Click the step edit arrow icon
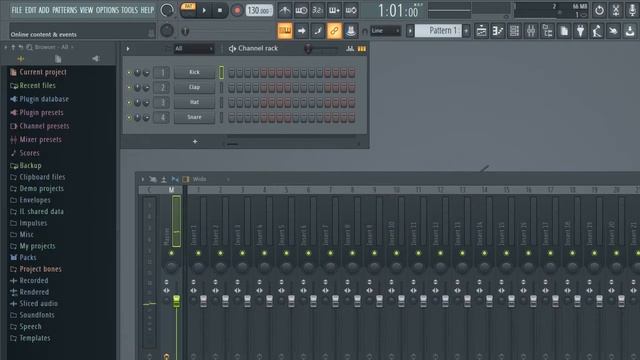 coord(301,31)
